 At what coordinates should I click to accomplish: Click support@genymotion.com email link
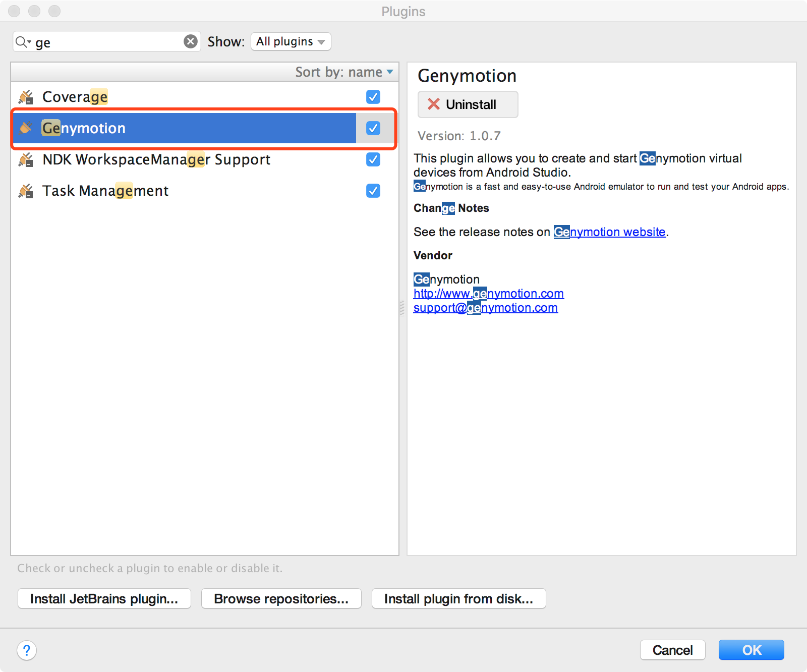(486, 308)
